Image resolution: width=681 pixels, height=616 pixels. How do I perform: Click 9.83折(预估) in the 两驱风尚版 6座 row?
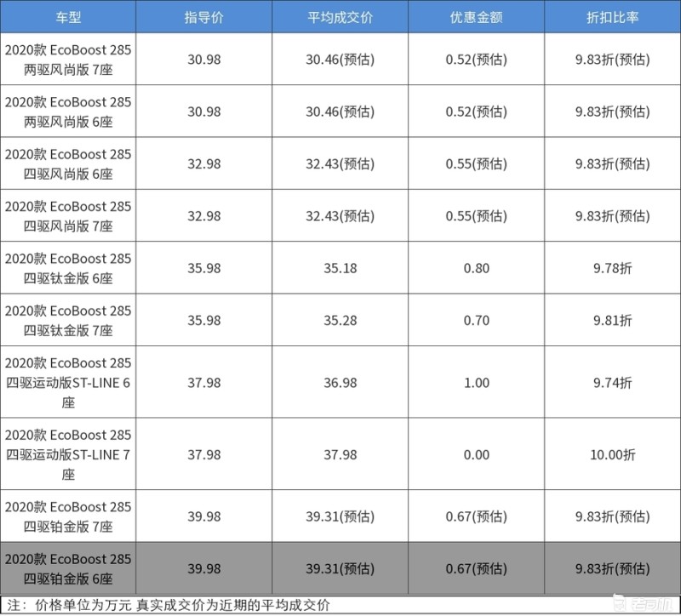point(613,111)
